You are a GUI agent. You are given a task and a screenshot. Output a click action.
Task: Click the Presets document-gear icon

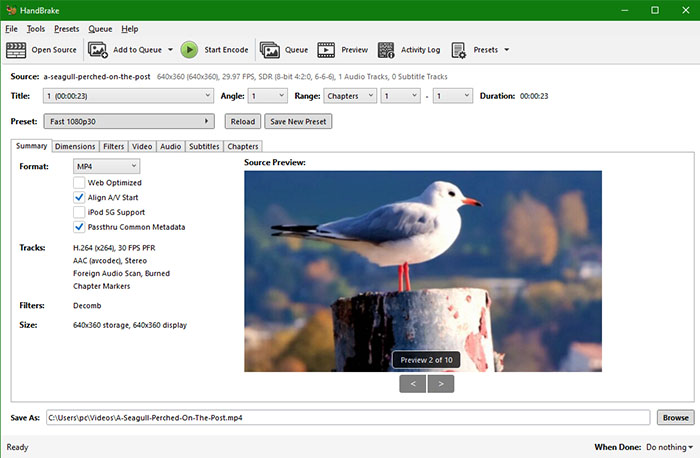click(x=458, y=50)
